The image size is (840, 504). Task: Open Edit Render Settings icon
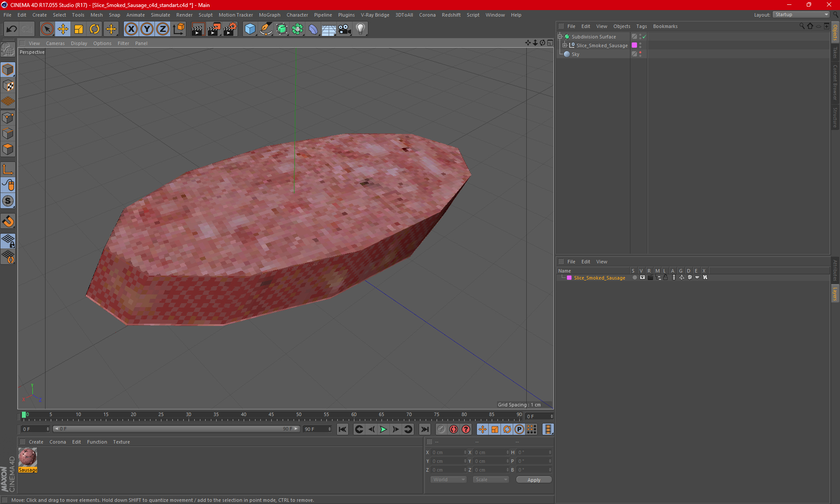[230, 29]
